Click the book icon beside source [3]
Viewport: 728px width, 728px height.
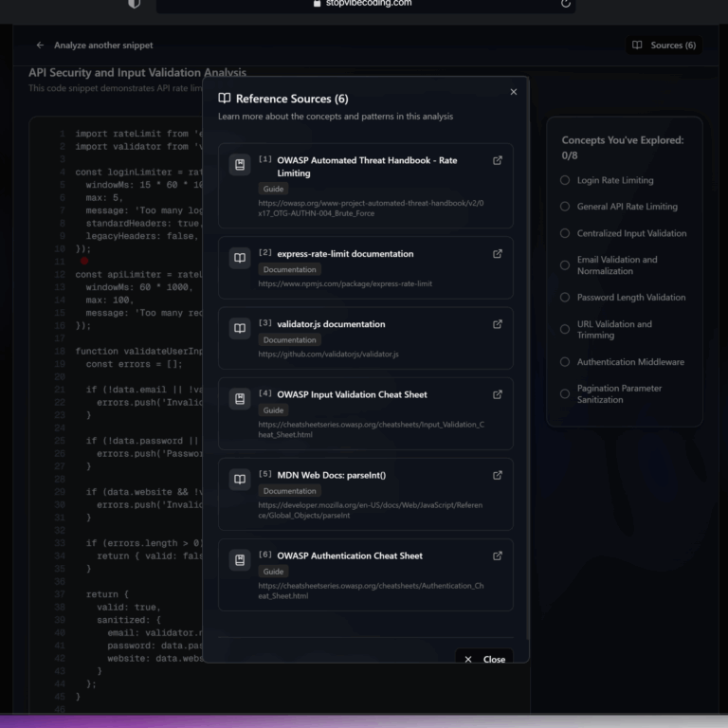click(240, 328)
